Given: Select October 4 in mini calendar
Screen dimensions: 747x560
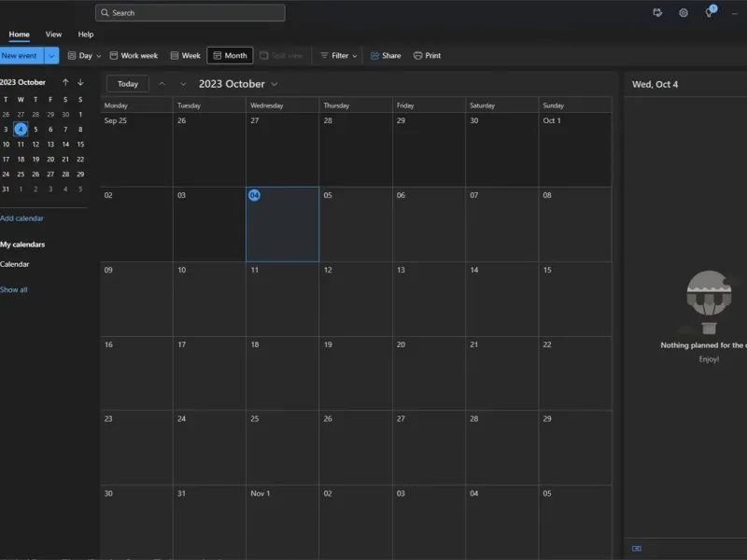Looking at the screenshot, I should (x=21, y=129).
